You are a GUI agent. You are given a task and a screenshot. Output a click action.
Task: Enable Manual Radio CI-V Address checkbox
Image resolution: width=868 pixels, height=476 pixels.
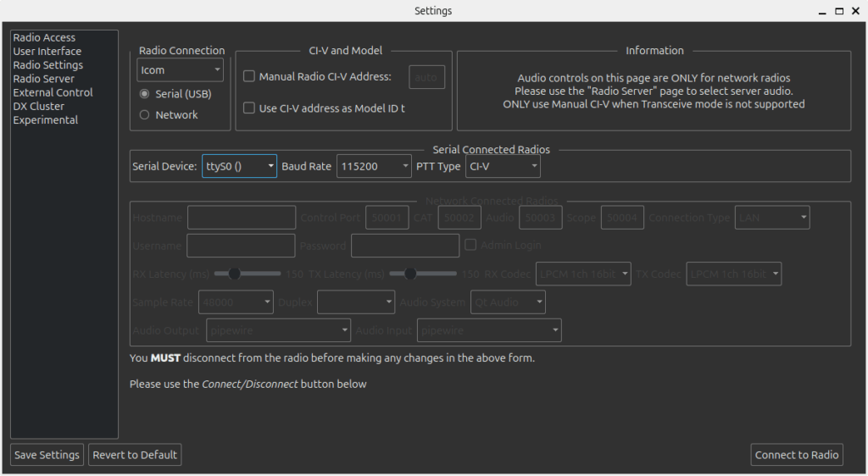pos(318,76)
